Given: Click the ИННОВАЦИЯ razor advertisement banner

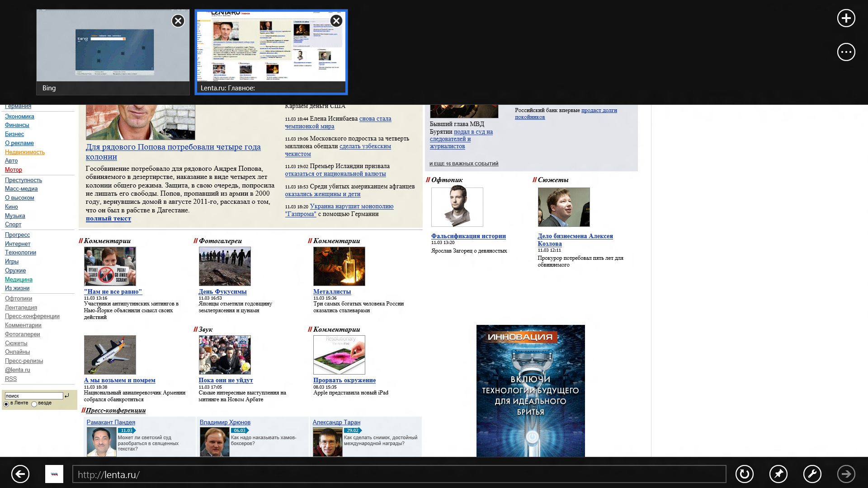Looking at the screenshot, I should (x=531, y=391).
